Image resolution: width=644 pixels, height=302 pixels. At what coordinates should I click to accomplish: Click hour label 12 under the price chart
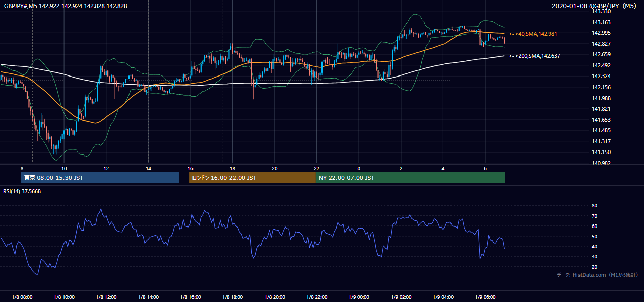point(106,168)
